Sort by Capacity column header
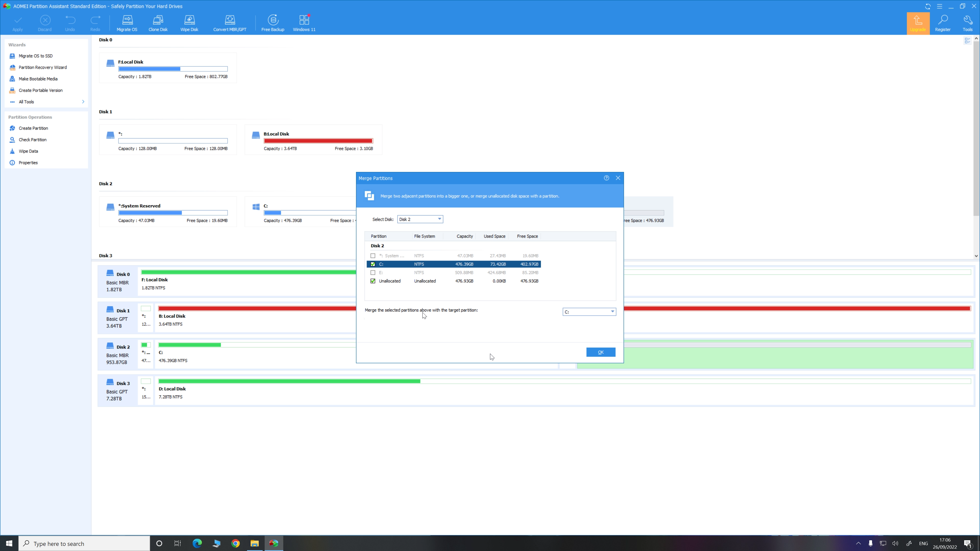 (x=464, y=236)
